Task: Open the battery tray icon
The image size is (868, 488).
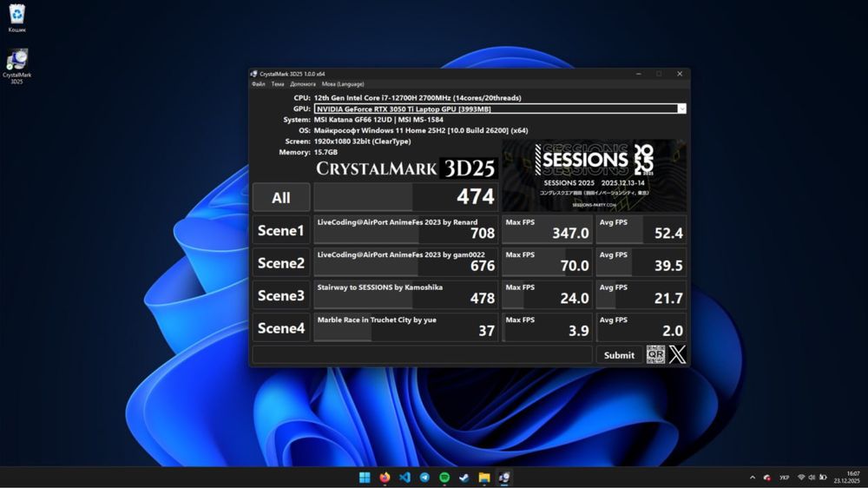Action: click(x=823, y=478)
